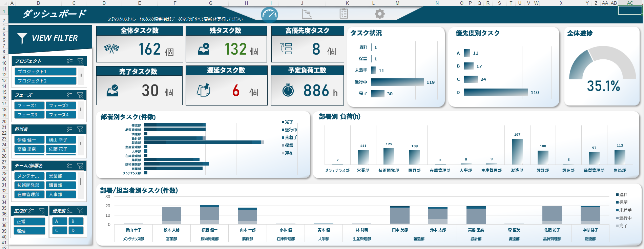The width and height of the screenshot is (644, 249).
Task: Toggle multi-select on フェーズ slicer
Action: 69,95
